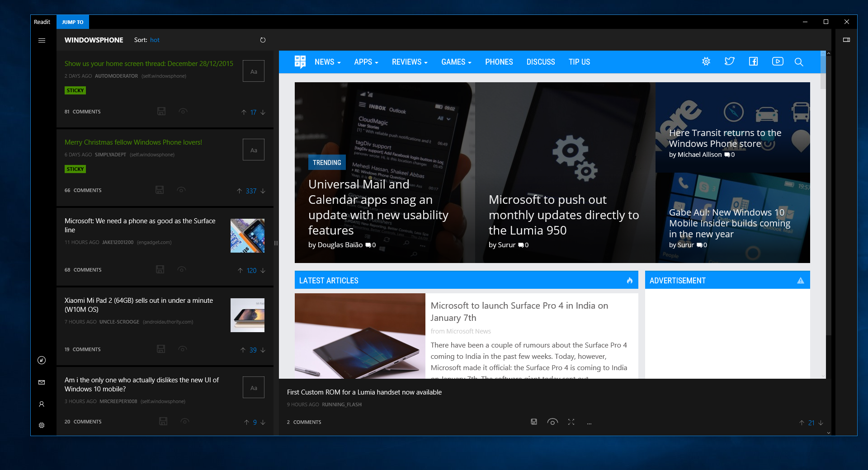Open the website's YouTube icon
The height and width of the screenshot is (470, 868).
(x=778, y=61)
